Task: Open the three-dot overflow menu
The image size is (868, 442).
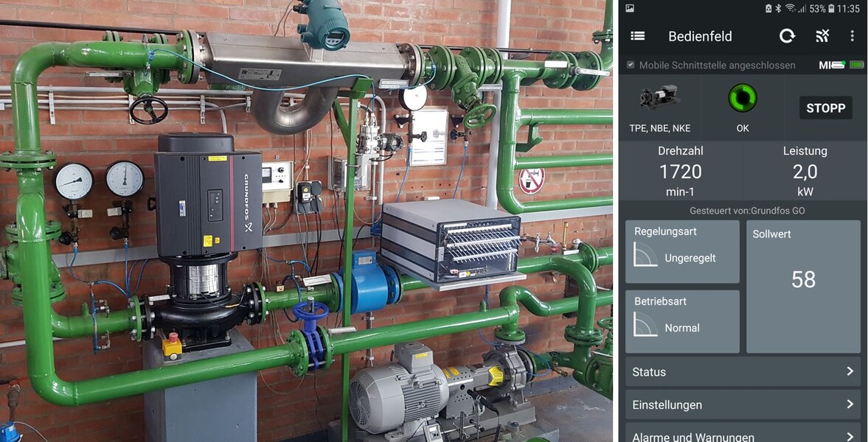Action: [x=852, y=36]
